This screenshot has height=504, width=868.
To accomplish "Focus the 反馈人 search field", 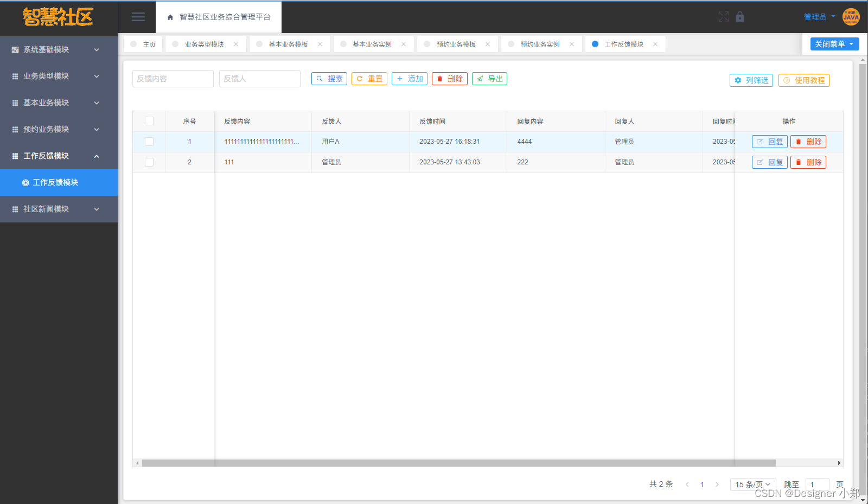I will point(260,79).
